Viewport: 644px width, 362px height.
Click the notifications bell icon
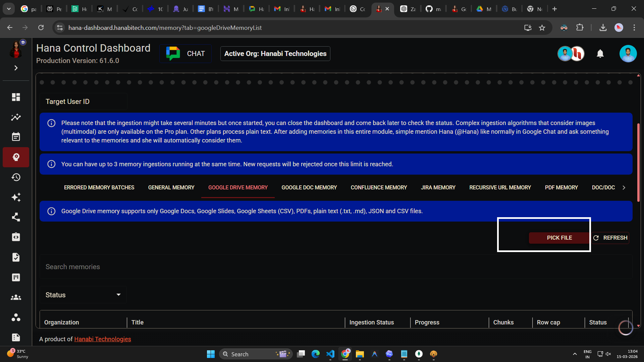[x=600, y=54]
